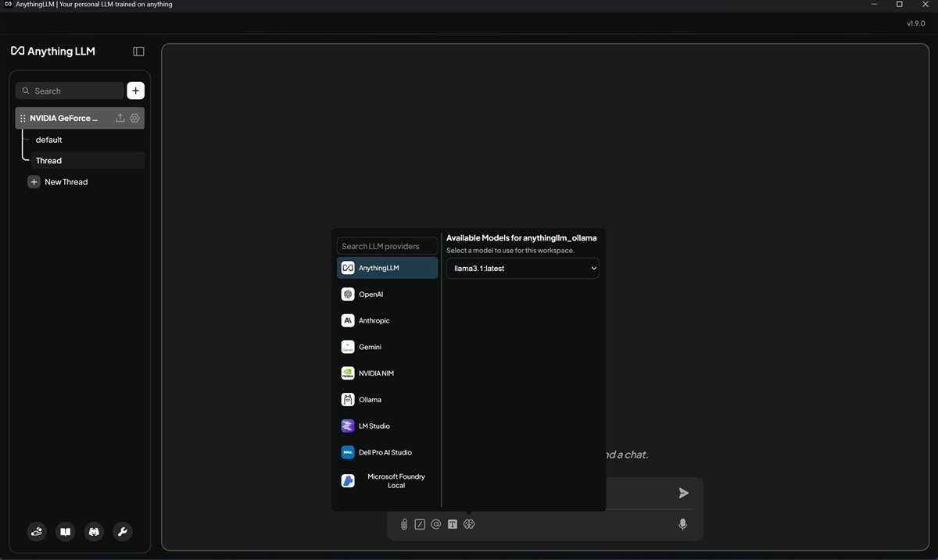938x560 pixels.
Task: Open the default thread
Action: coord(49,140)
